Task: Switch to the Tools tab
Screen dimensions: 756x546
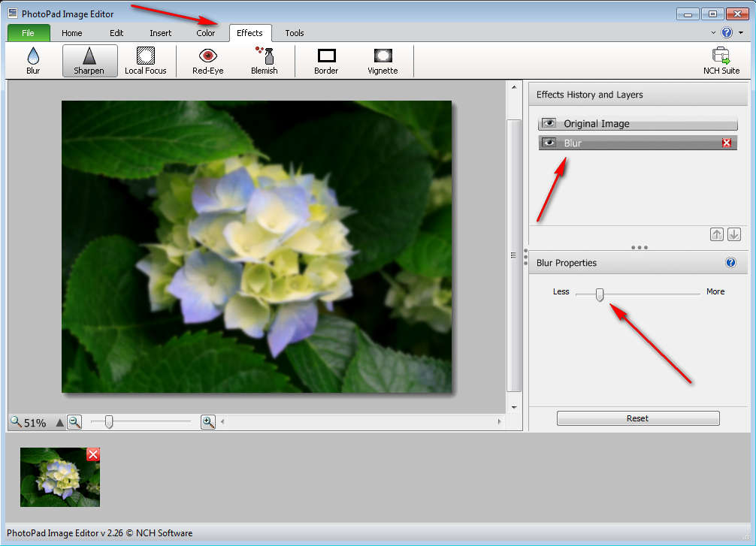Action: point(294,33)
